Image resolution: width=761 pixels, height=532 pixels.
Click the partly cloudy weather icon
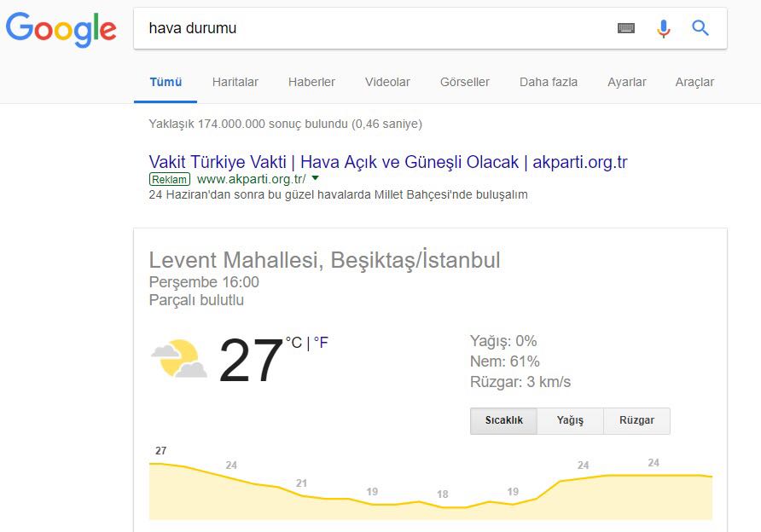pos(181,358)
